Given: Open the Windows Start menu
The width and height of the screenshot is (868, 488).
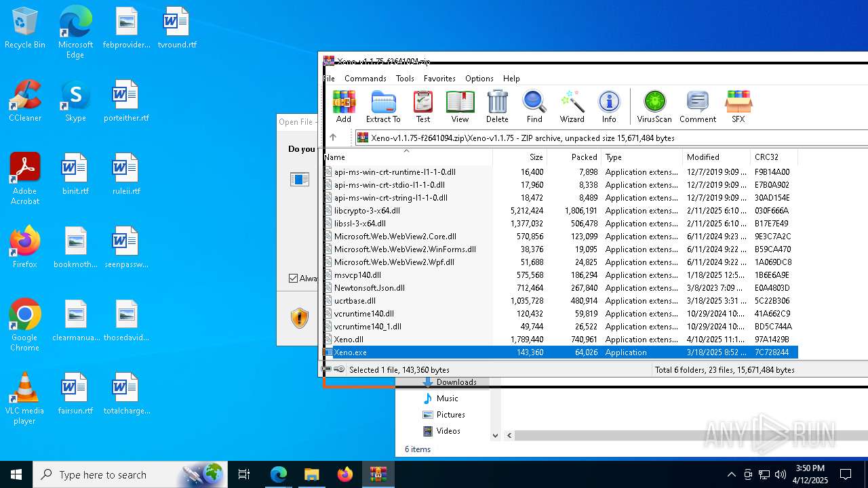Looking at the screenshot, I should pyautogui.click(x=16, y=474).
